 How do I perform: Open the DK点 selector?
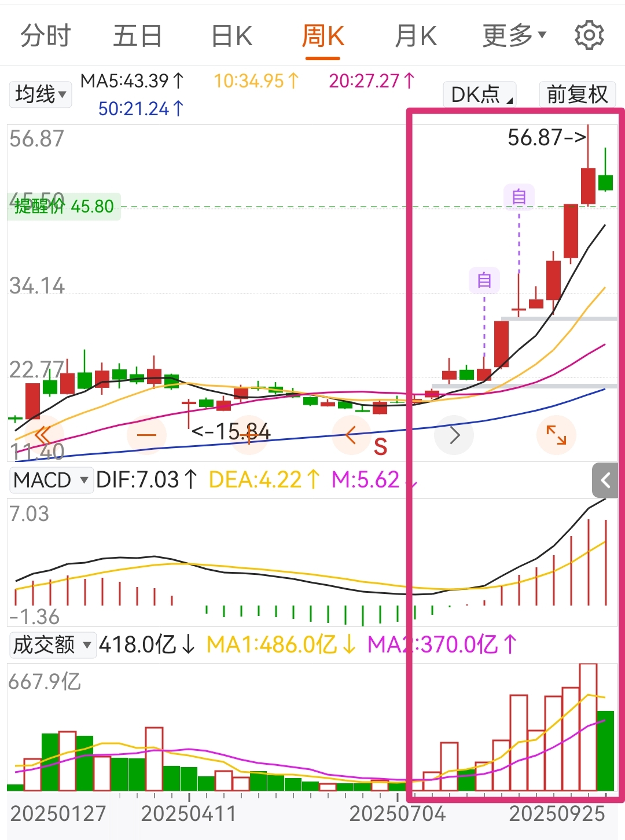click(480, 94)
